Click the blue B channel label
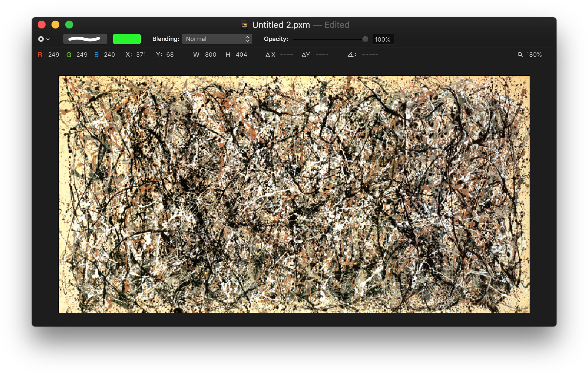588x375 pixels. (x=97, y=55)
